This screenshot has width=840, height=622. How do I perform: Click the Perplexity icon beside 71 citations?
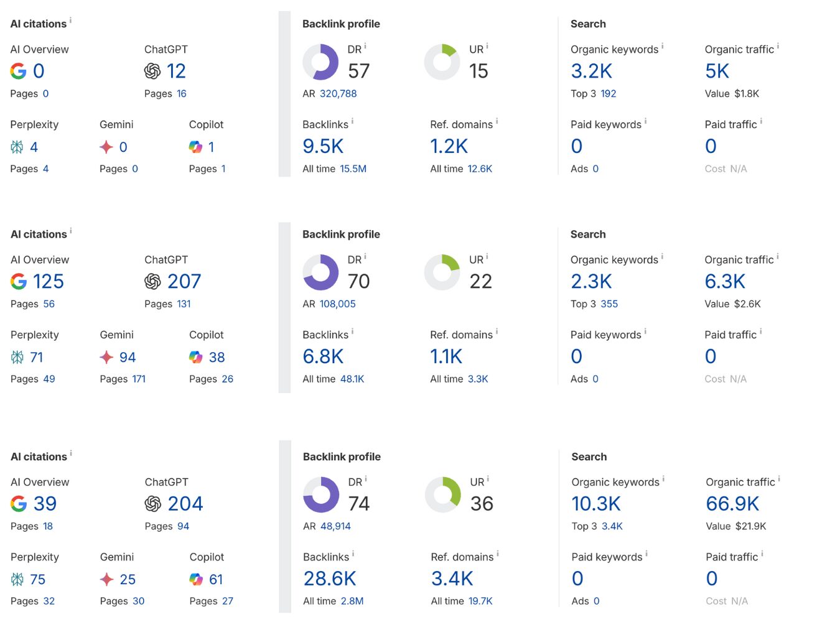pyautogui.click(x=17, y=357)
